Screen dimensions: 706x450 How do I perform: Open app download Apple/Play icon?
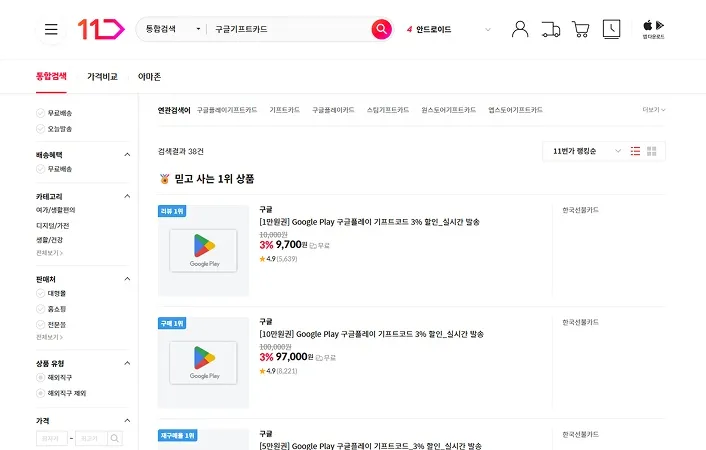click(653, 29)
